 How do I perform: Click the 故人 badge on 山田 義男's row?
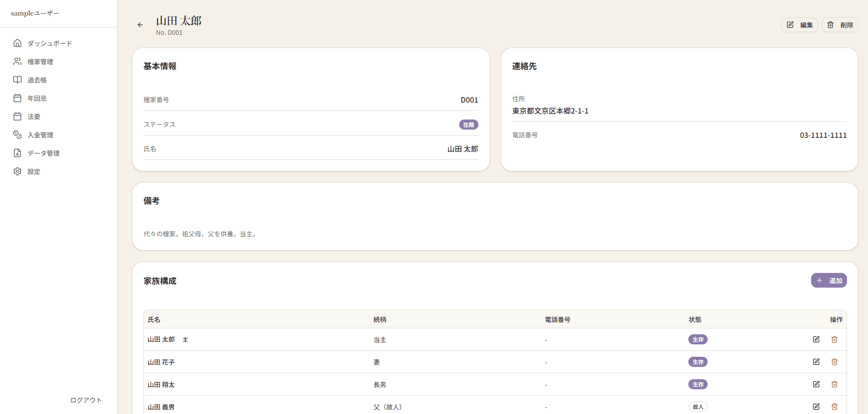click(x=698, y=407)
